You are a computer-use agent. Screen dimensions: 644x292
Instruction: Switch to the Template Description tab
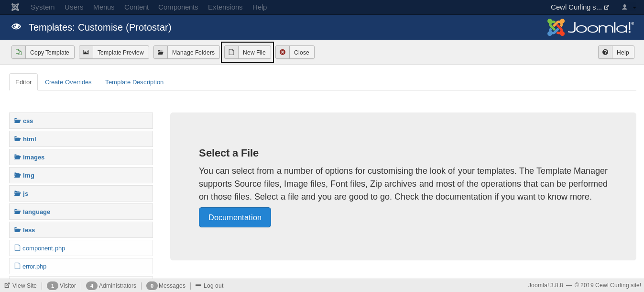click(134, 82)
